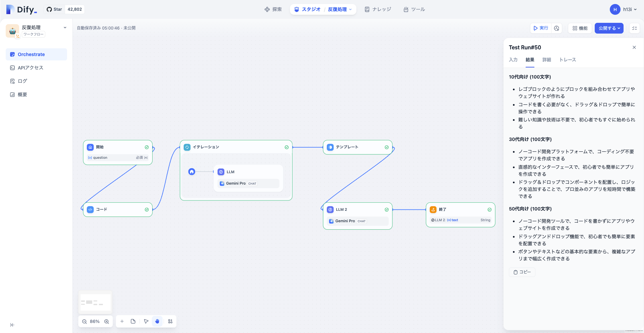The width and height of the screenshot is (644, 333).
Task: Click the canvas minimap thumbnail
Action: (95, 302)
